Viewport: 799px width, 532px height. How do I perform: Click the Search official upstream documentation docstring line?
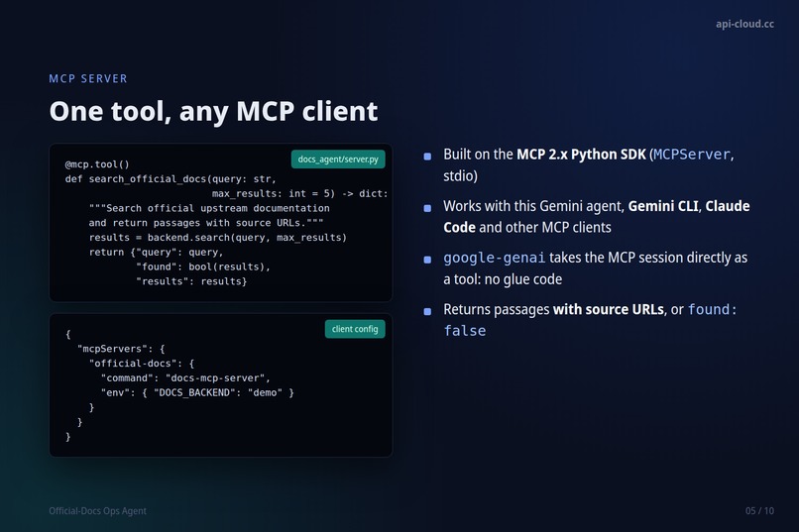(209, 208)
